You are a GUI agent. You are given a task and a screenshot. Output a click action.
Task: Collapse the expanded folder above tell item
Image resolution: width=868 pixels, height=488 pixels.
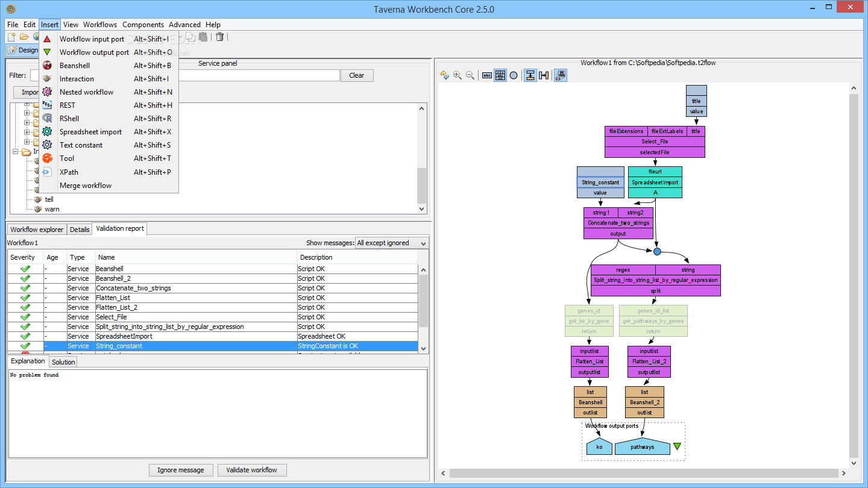[x=16, y=152]
